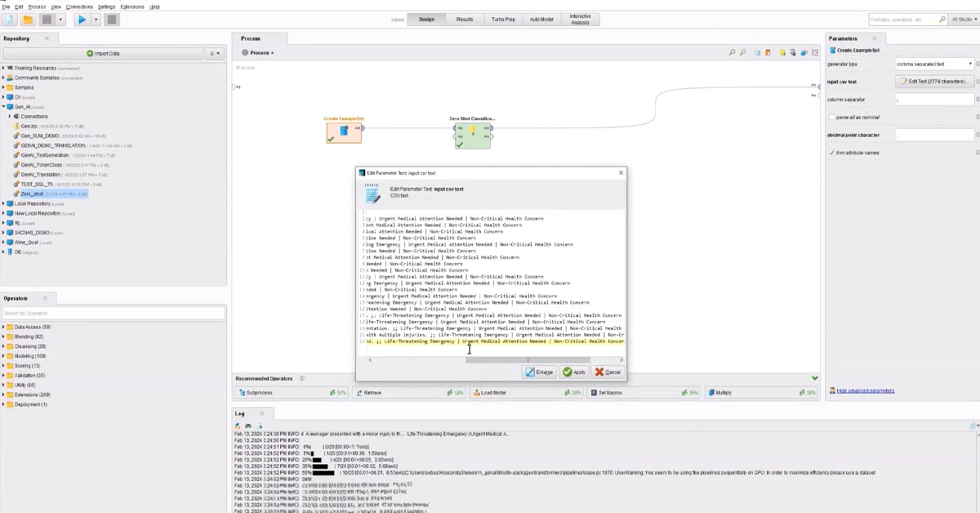Click the zoom in magnifier on the process canvas
The height and width of the screenshot is (513, 980).
point(732,53)
